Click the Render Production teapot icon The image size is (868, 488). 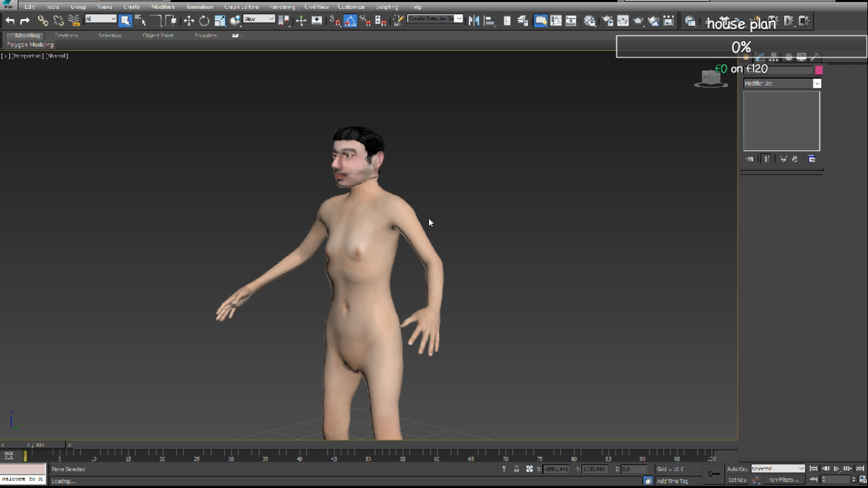coord(638,21)
